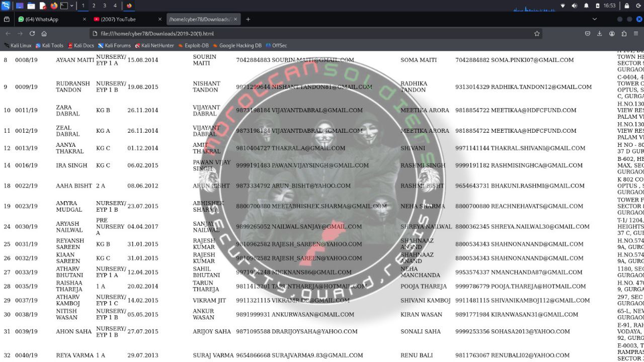Open the Firefox extensions menu
The width and height of the screenshot is (644, 362).
pos(624,34)
